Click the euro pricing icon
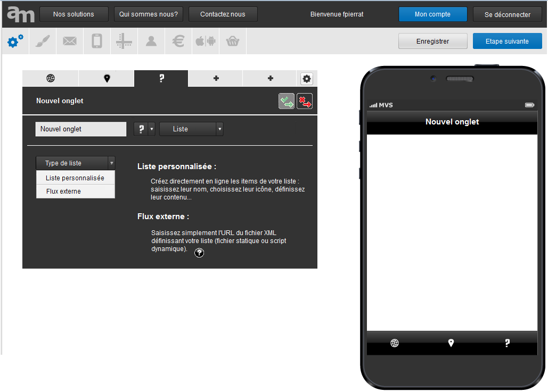548x392 pixels. tap(178, 41)
